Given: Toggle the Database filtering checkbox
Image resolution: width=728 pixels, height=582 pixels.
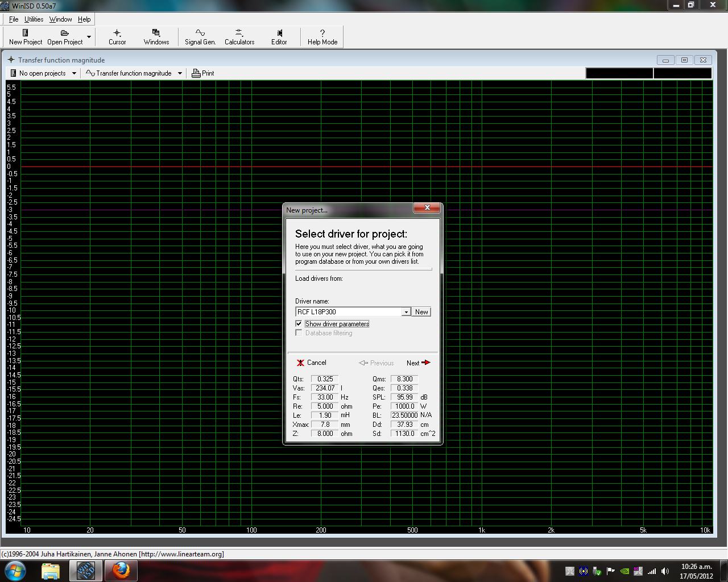Looking at the screenshot, I should [x=299, y=333].
